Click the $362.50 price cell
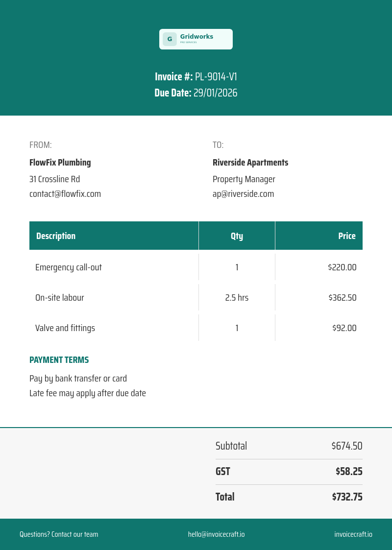The width and height of the screenshot is (392, 550). (318, 297)
